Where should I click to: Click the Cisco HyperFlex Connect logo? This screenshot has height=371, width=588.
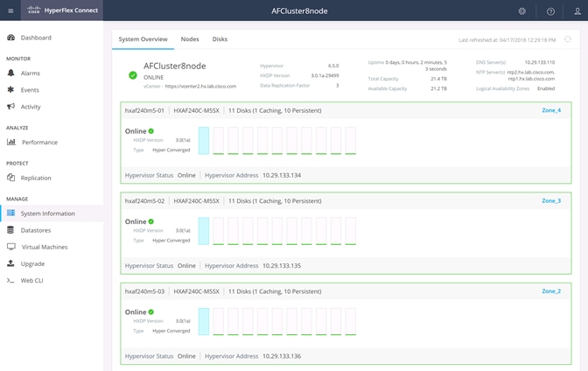click(62, 10)
